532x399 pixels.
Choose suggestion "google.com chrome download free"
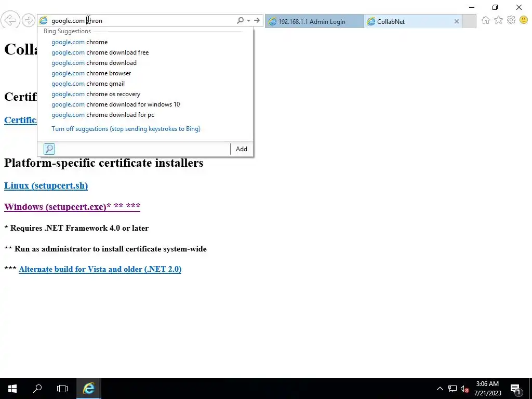(145, 52)
